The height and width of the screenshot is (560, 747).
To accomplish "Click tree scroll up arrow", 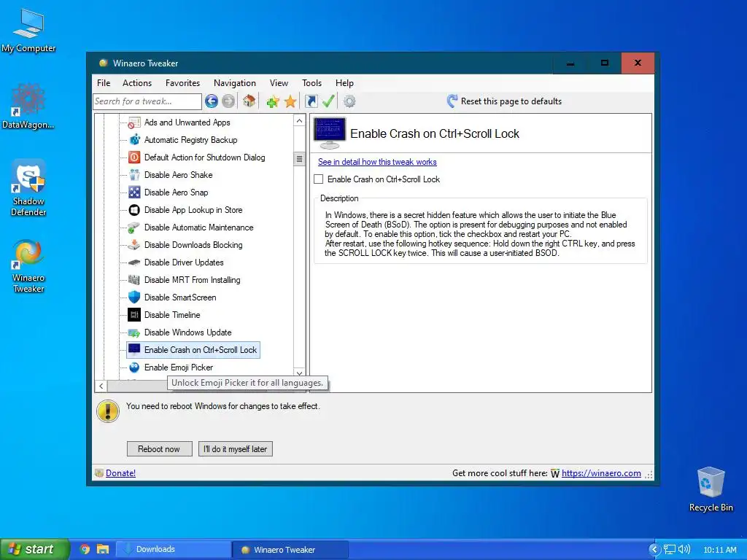I will (x=299, y=121).
